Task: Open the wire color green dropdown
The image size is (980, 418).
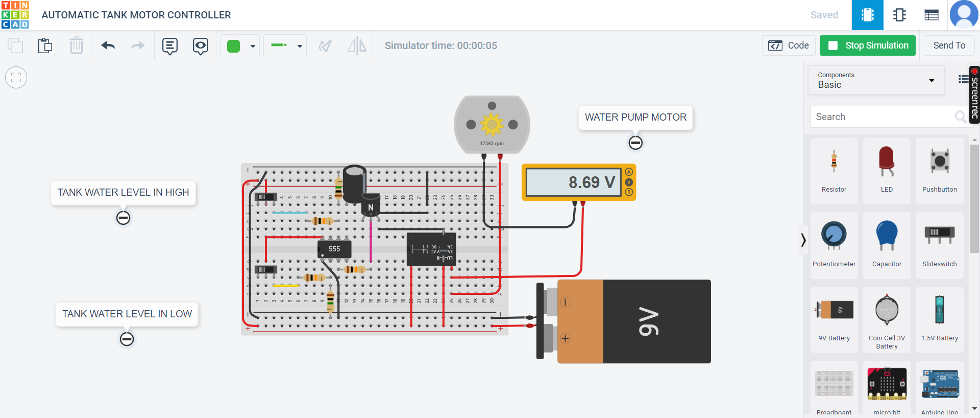Action: pyautogui.click(x=240, y=46)
